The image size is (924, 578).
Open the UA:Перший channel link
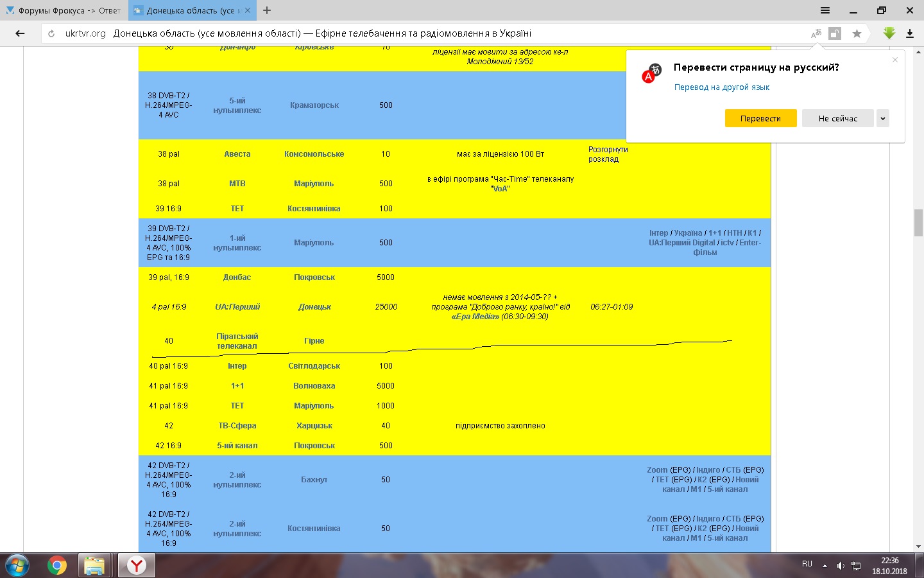237,307
